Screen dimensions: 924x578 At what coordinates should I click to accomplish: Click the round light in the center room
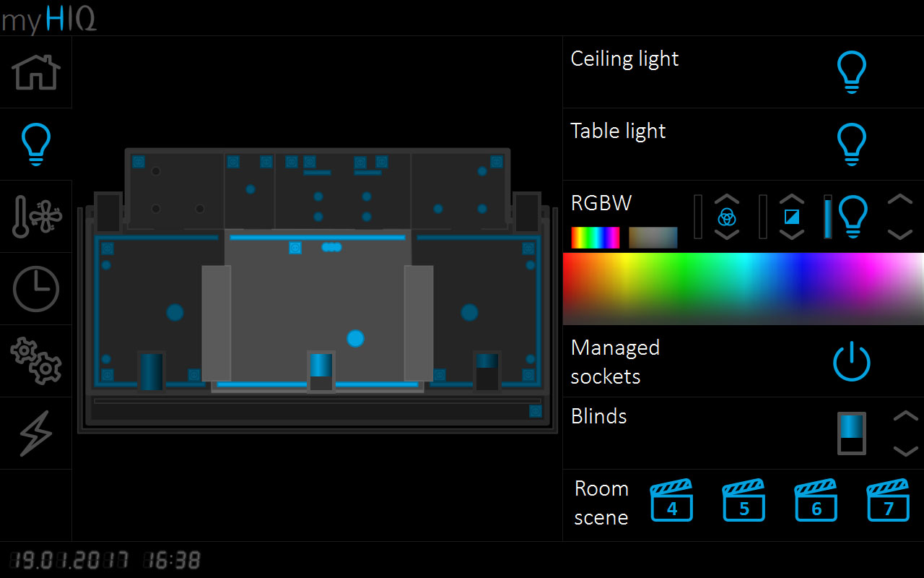pos(355,338)
